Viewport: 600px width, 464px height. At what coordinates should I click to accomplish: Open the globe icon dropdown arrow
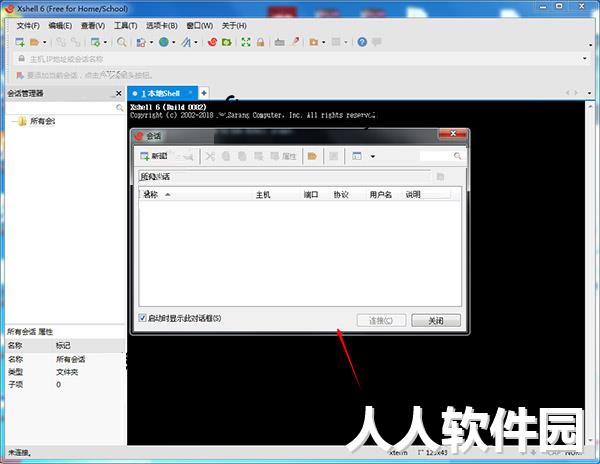[174, 42]
